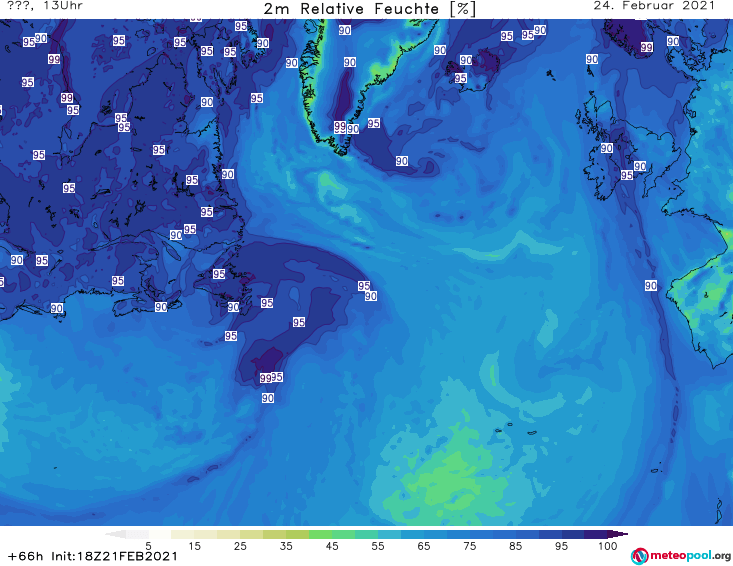Click the colorbar tick label "65"
Viewport: 733px width, 566px height.
tap(424, 546)
